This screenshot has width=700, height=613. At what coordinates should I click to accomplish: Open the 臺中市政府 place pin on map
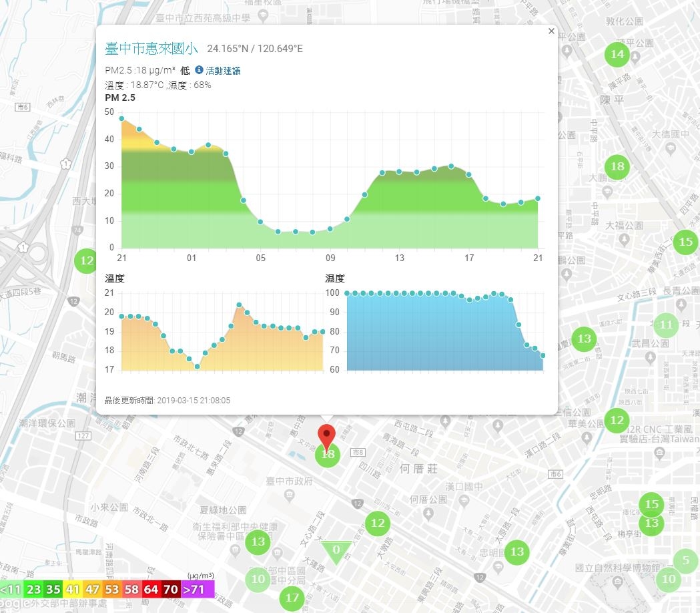coord(290,494)
